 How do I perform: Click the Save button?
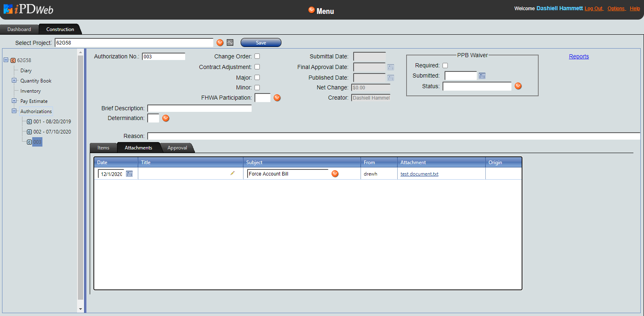[x=261, y=43]
